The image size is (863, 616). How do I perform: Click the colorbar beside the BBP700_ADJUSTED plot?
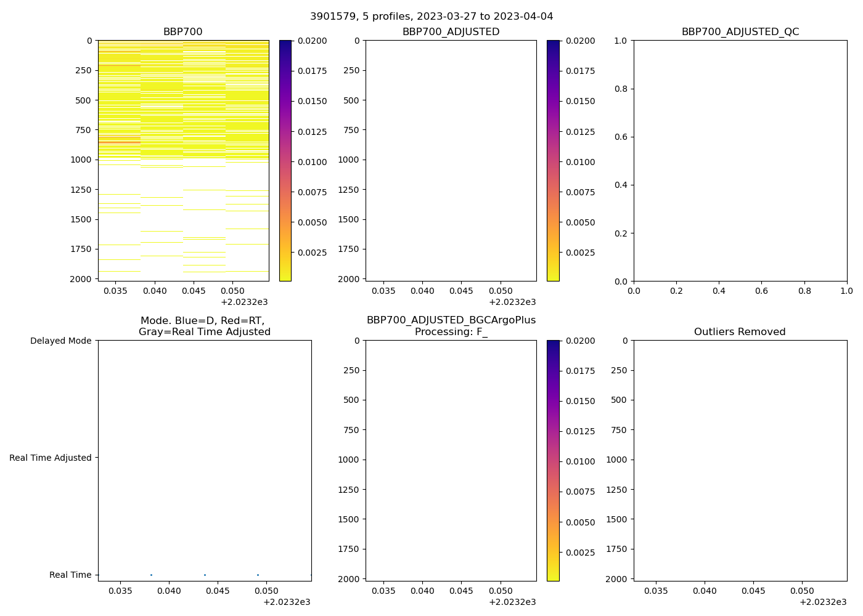point(553,160)
